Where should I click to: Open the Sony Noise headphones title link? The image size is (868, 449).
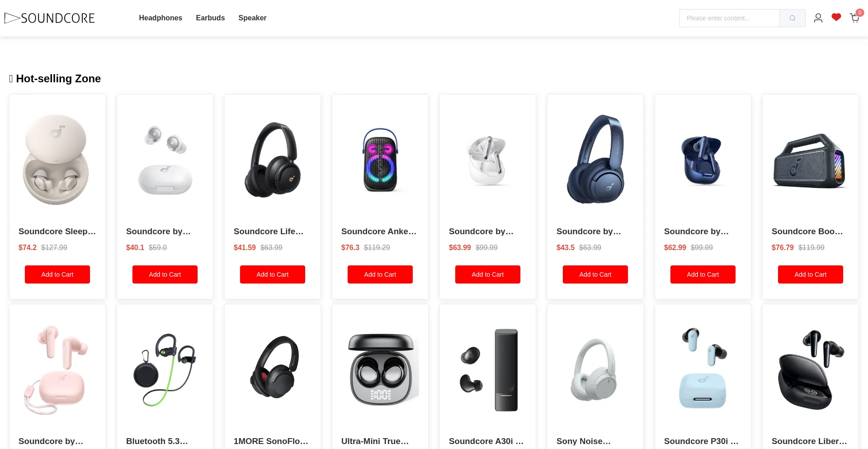584,441
